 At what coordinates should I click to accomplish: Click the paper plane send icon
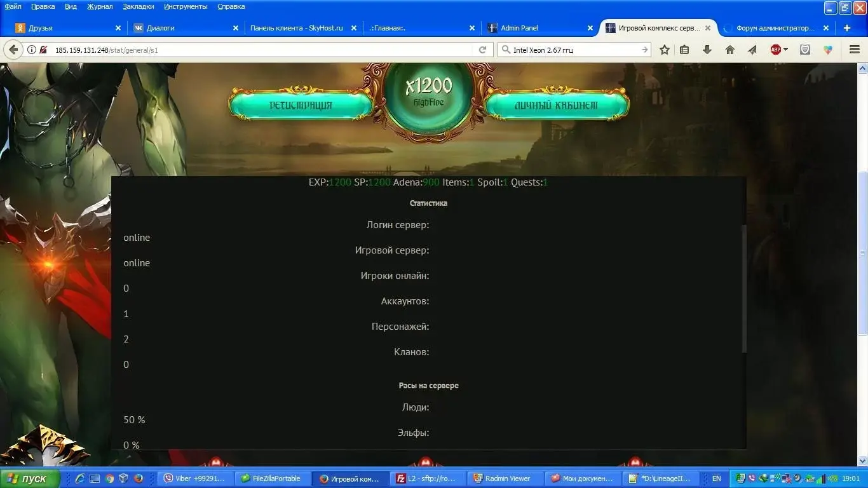click(x=752, y=50)
